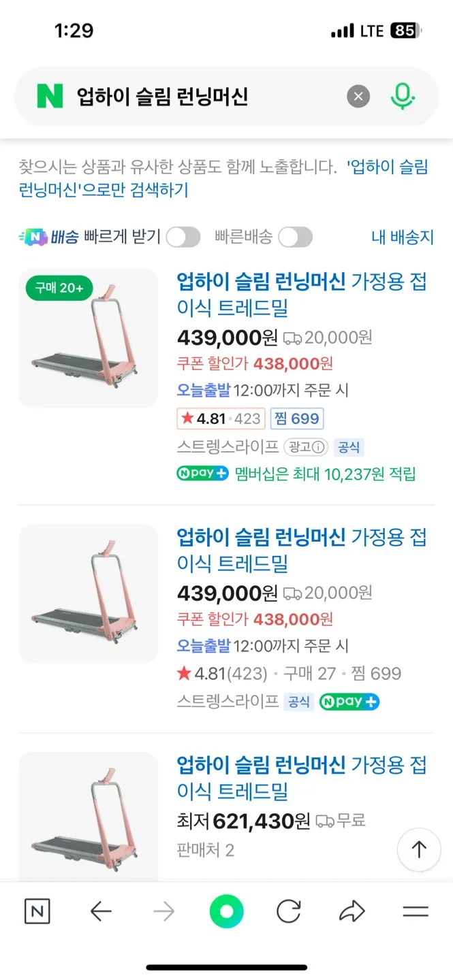The height and width of the screenshot is (980, 453).
Task: Go back with the left arrow
Action: click(101, 911)
